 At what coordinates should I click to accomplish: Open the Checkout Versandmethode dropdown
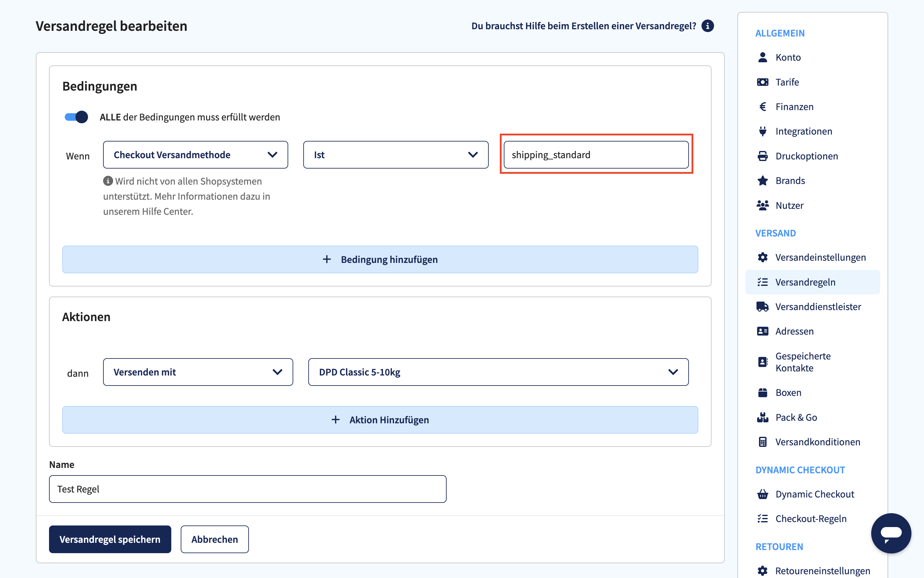coord(195,155)
